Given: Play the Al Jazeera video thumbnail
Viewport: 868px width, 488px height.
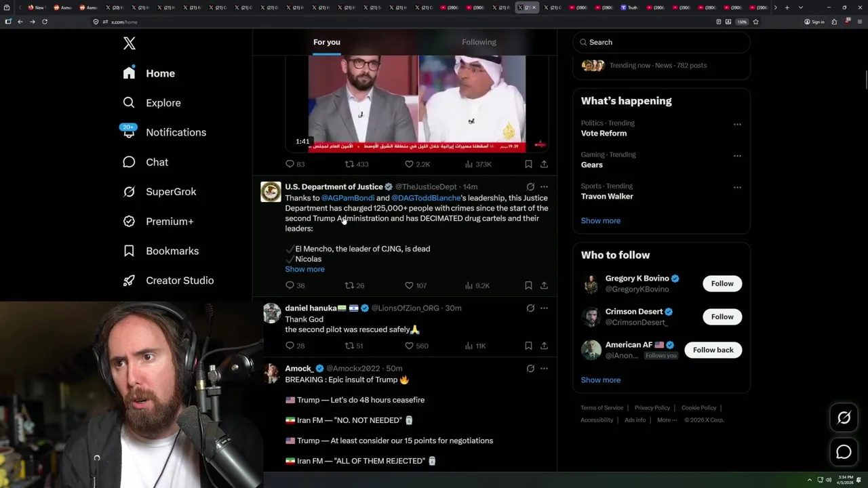Looking at the screenshot, I should coord(417,104).
